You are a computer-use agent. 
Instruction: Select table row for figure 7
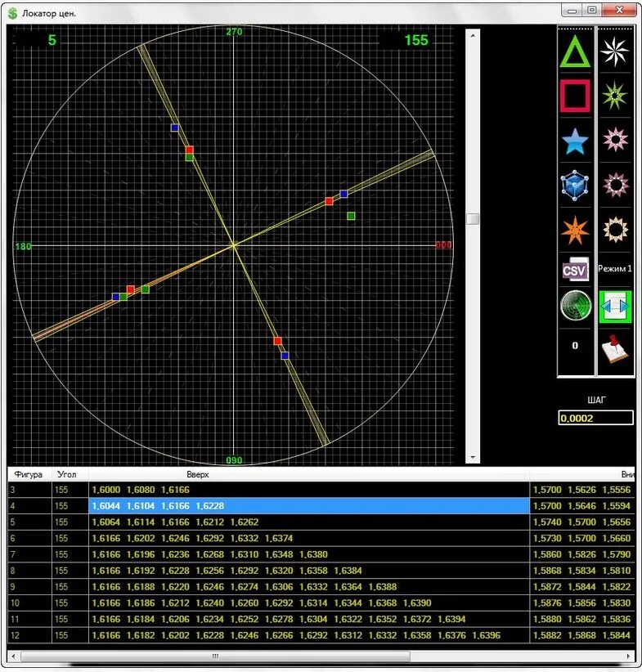point(321,554)
